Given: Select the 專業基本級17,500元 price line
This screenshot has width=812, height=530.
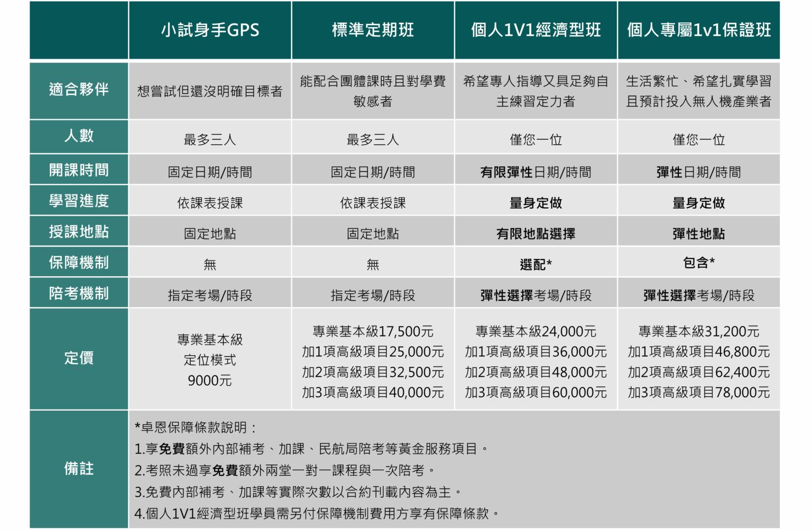Looking at the screenshot, I should [373, 332].
